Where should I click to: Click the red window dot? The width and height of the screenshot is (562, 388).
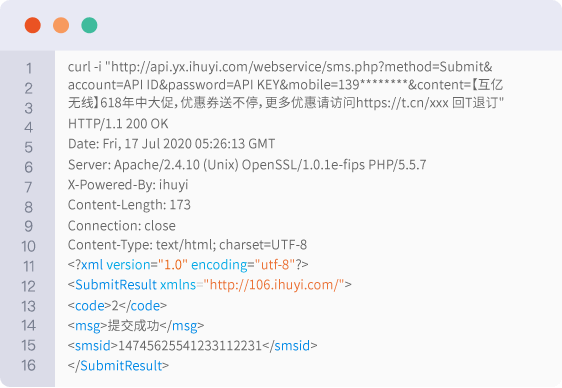point(33,25)
